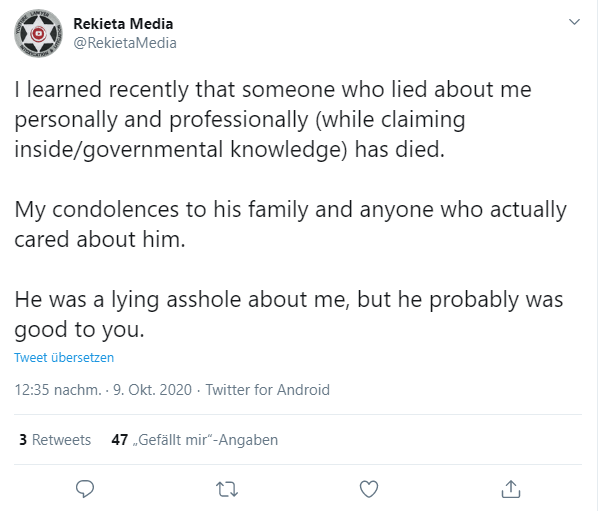Like the tweet with the heart icon
The image size is (601, 511).
click(x=369, y=489)
